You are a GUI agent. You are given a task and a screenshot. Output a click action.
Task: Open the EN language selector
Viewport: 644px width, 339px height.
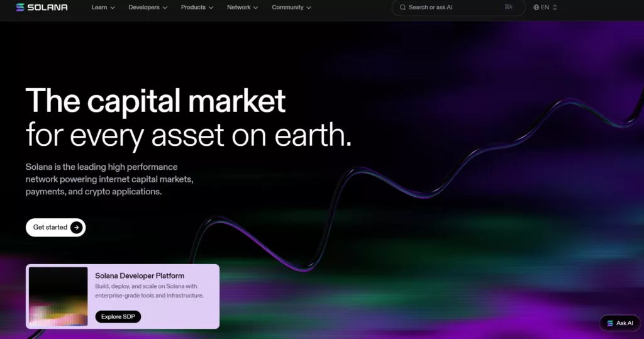(545, 8)
